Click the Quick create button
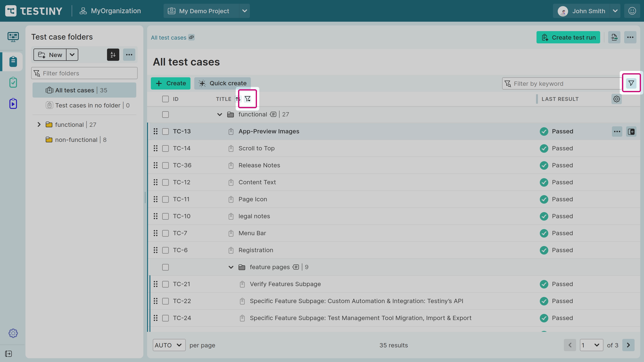Image resolution: width=644 pixels, height=362 pixels. [222, 83]
